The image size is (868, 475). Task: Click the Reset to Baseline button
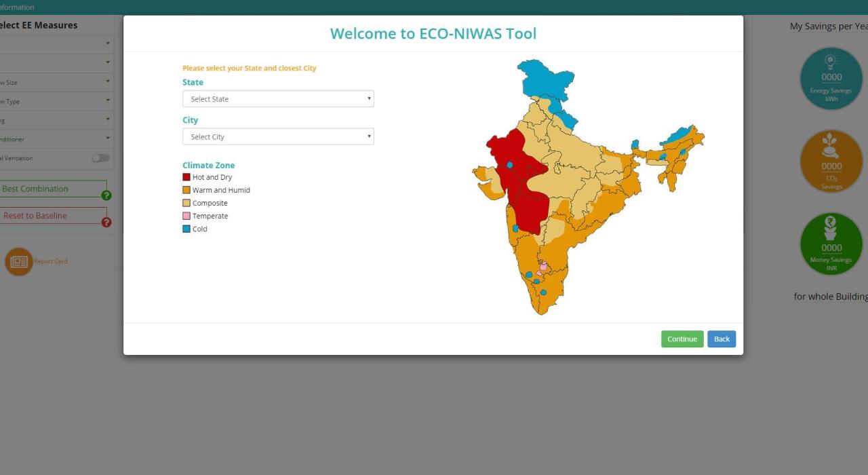53,216
